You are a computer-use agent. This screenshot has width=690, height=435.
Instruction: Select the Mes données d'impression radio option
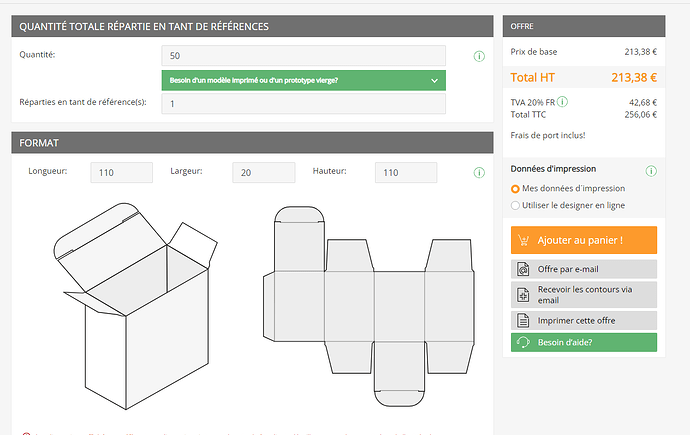pyautogui.click(x=516, y=188)
